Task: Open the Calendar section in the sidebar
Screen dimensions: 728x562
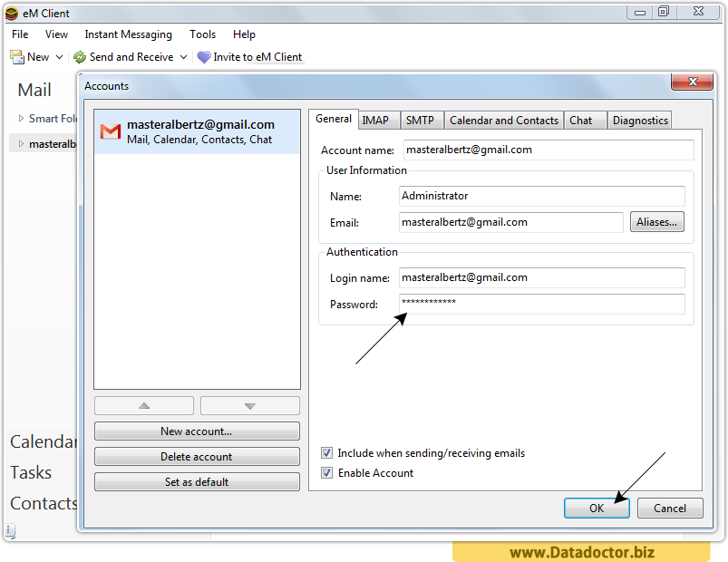Action: coord(44,441)
